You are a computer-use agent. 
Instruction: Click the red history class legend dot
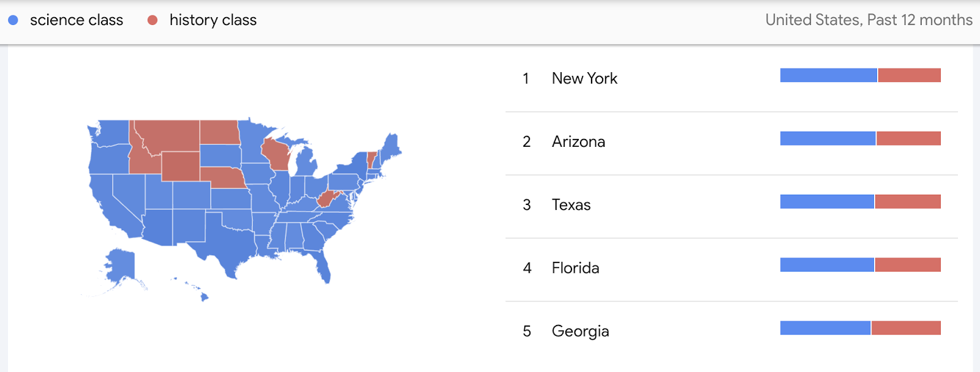pos(153,20)
